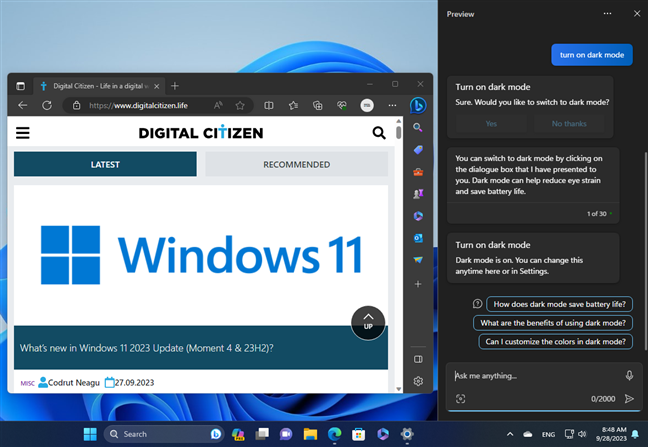Click the Edge address bar URL
The height and width of the screenshot is (447, 648).
coord(138,105)
